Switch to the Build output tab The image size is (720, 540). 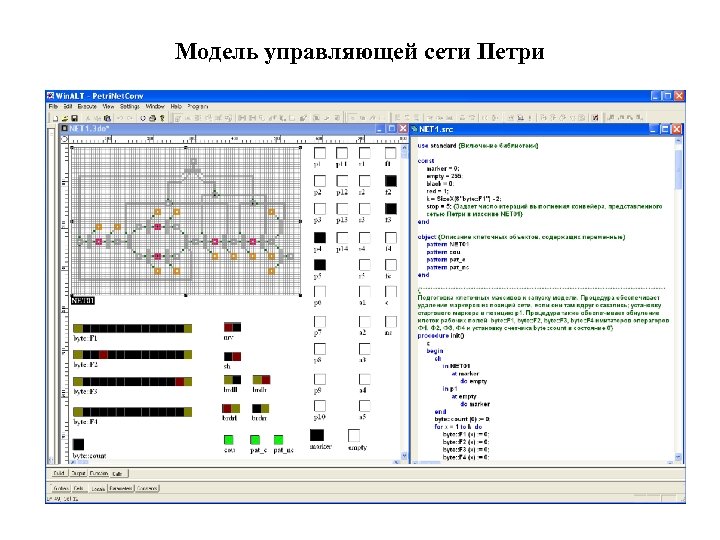[x=59, y=473]
